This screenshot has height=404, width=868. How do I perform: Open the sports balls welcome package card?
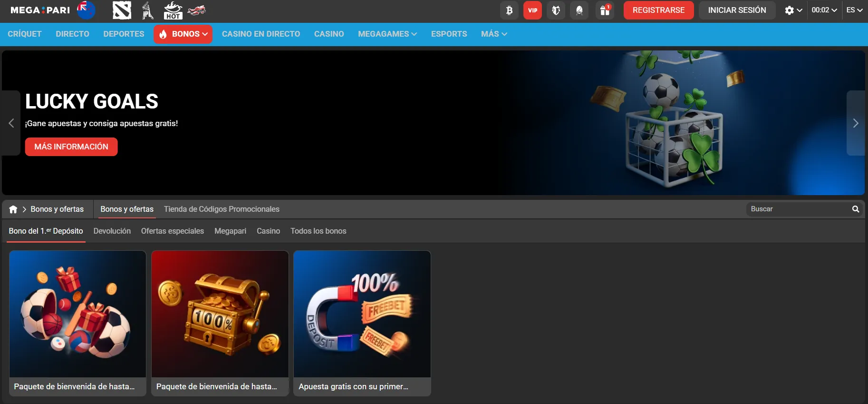pyautogui.click(x=77, y=323)
